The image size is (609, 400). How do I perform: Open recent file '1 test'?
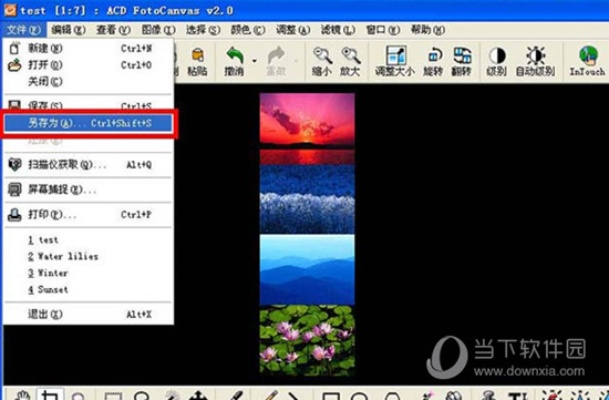coord(88,240)
